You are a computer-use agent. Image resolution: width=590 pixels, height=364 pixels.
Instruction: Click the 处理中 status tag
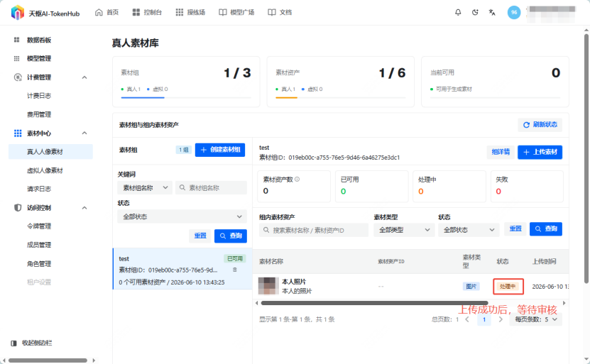click(508, 286)
